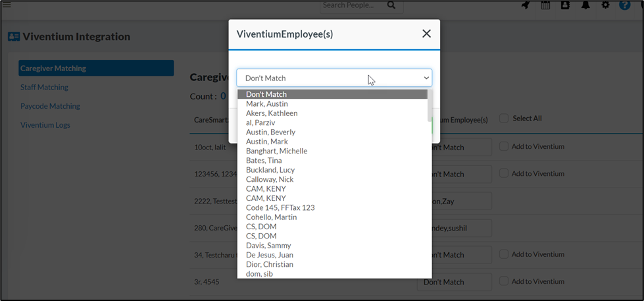Click the rocket icon in top bar

click(x=526, y=5)
